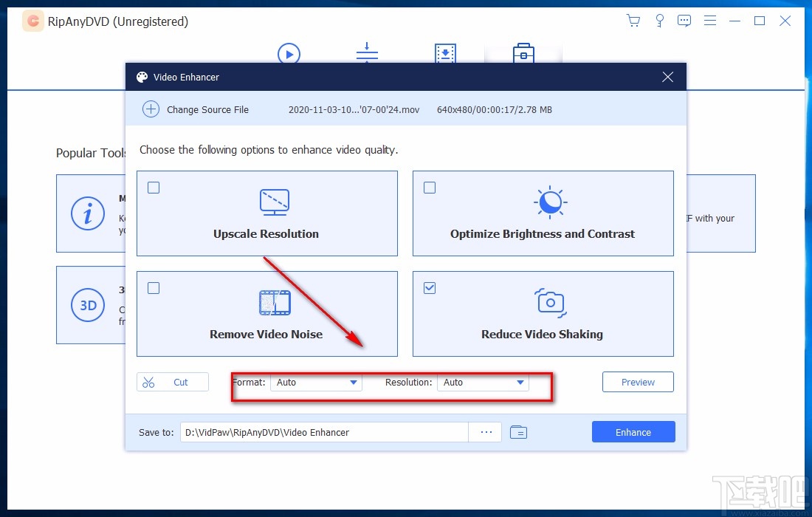Uncheck the Reduce Video Shaking checkbox

point(430,288)
